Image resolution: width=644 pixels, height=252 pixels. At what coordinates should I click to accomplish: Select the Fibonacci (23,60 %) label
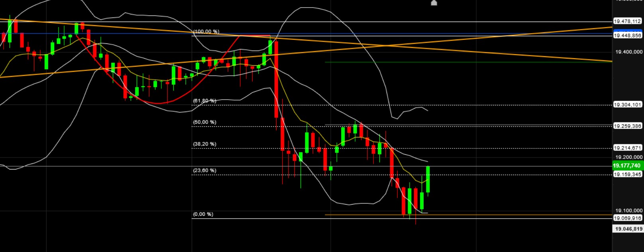(204, 170)
